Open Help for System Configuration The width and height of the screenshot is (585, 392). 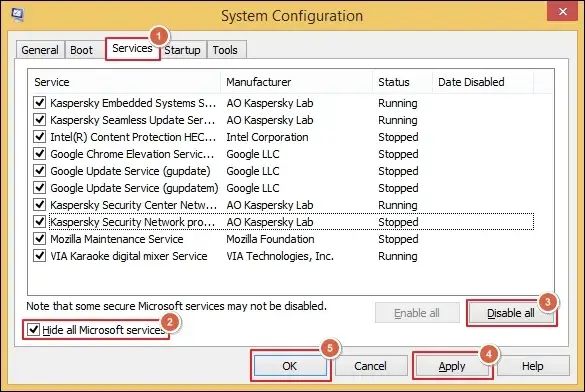[x=533, y=366]
